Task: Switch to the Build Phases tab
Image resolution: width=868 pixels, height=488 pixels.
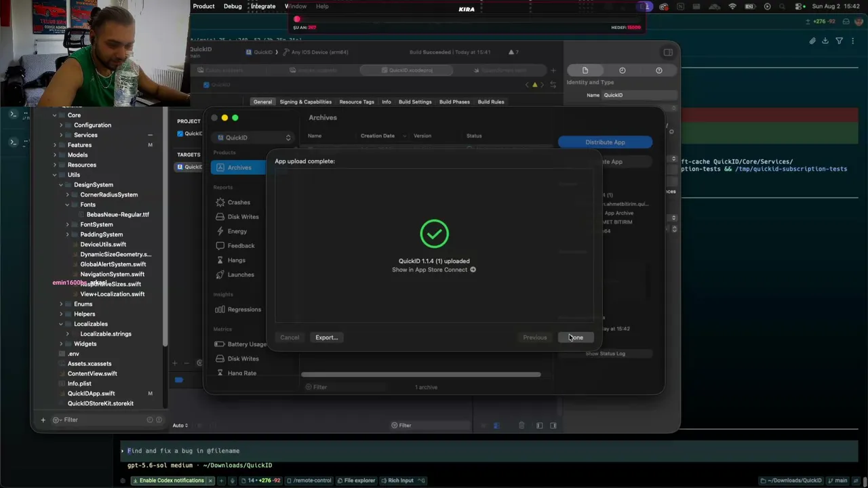Action: click(x=454, y=102)
